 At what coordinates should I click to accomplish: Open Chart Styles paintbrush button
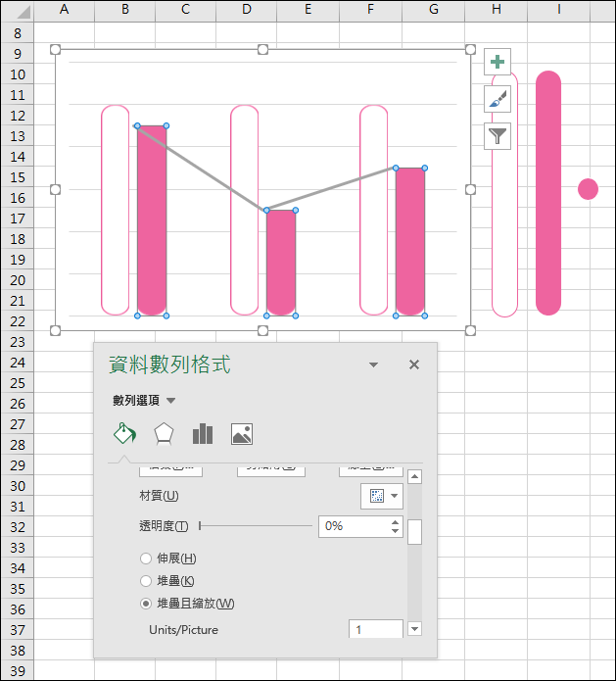point(498,99)
